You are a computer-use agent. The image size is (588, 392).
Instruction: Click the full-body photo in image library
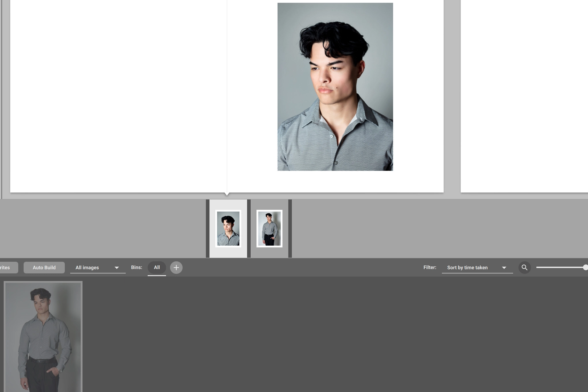pos(43,337)
